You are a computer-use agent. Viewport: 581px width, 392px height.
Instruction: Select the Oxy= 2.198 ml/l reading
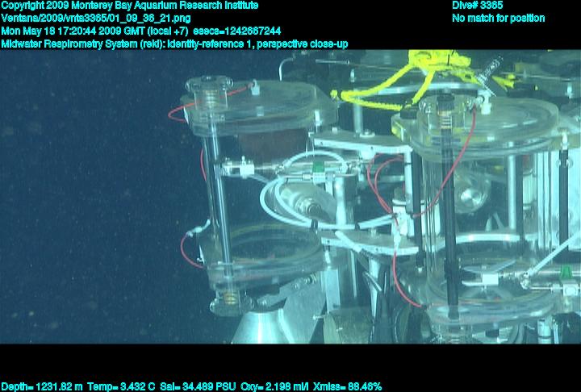coord(274,387)
